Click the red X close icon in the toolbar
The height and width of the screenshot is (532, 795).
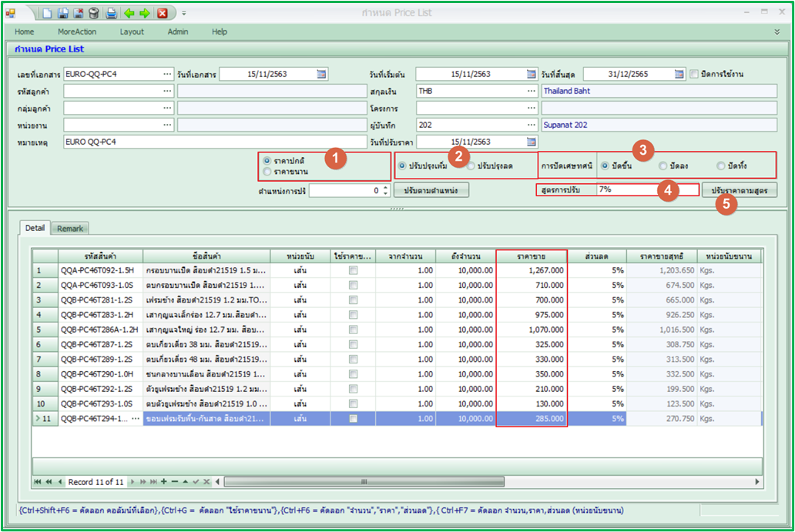point(162,13)
